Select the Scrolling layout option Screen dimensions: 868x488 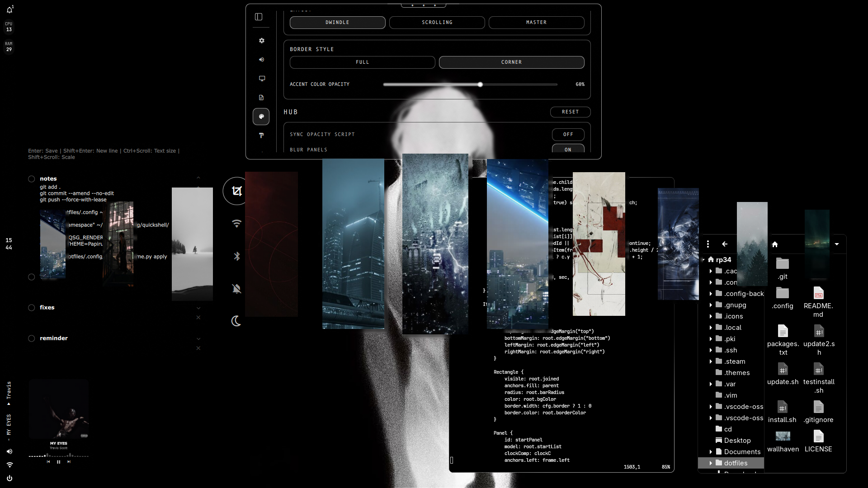437,23
